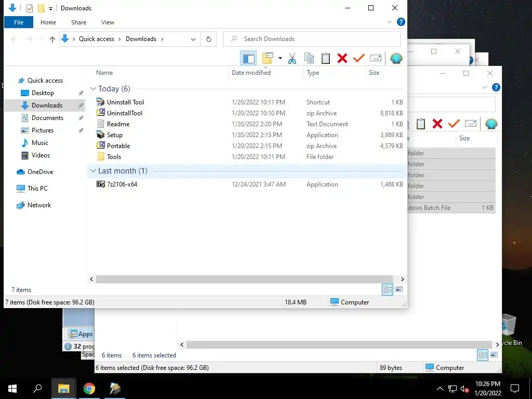Click the Cut scissors icon in Downloads toolbar
The image size is (532, 399).
pyautogui.click(x=292, y=58)
